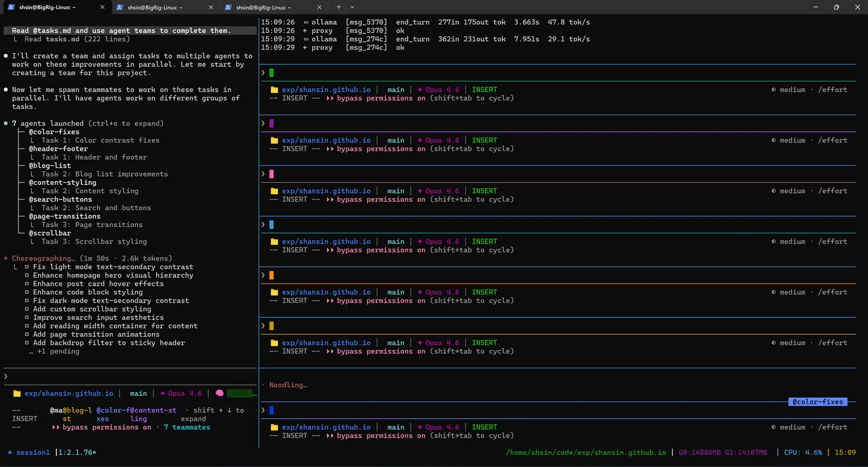Click the green context usage bar
Image resolution: width=868 pixels, height=467 pixels.
(x=239, y=393)
